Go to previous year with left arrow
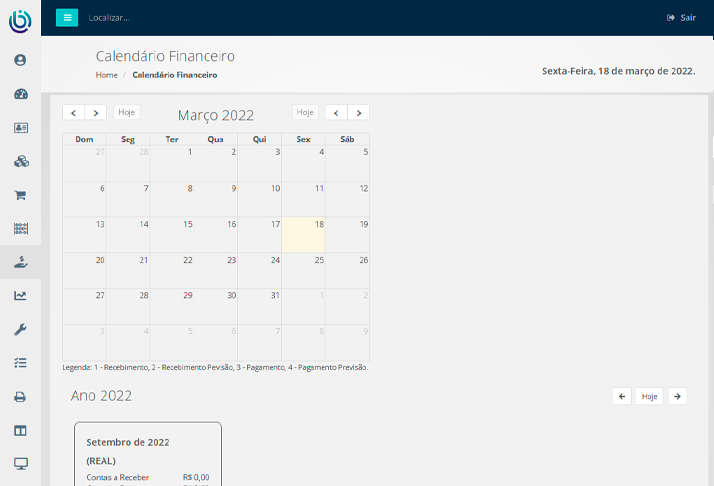Viewport: 714px width, 486px height. [622, 397]
